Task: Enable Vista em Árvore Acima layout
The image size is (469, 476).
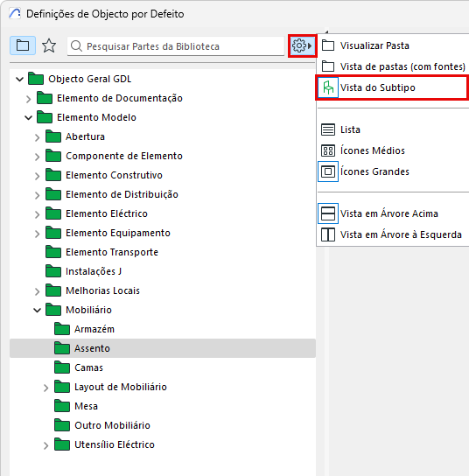Action: [328, 213]
